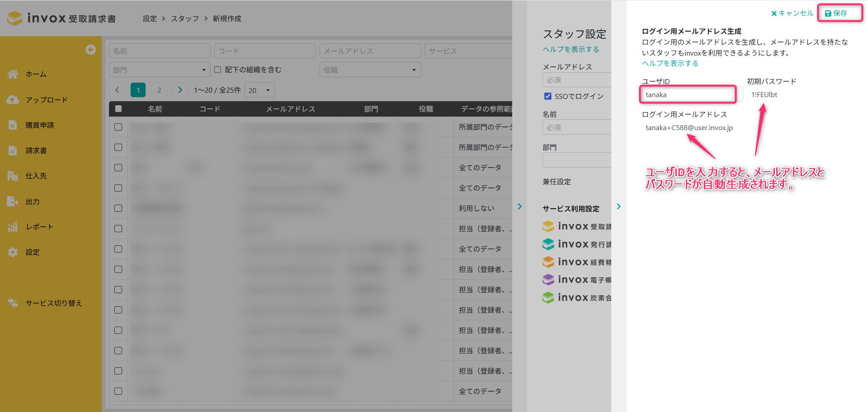868x412 pixels.
Task: Open the 部門 field in スタッフ設定
Action: [x=577, y=160]
